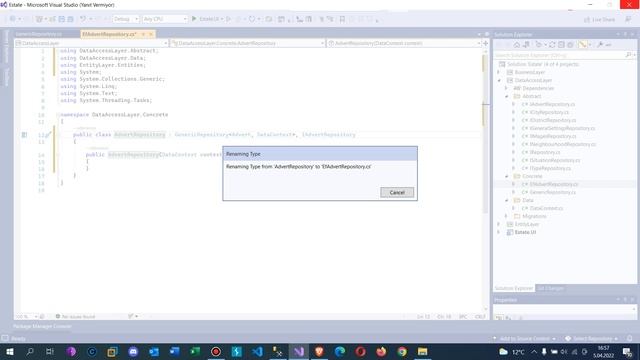Open Windows taskbar search
640x360 pixels.
pos(30,351)
